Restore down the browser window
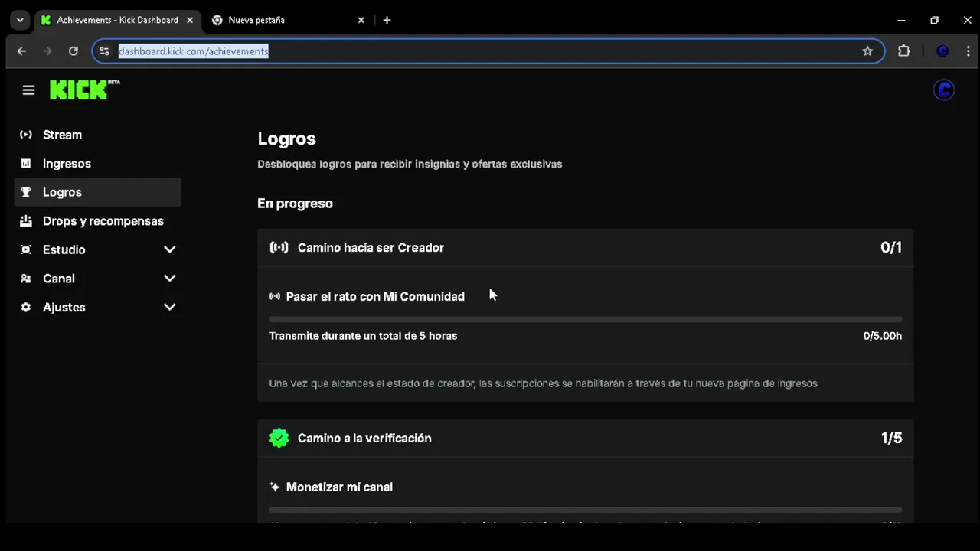980x551 pixels. [x=934, y=20]
